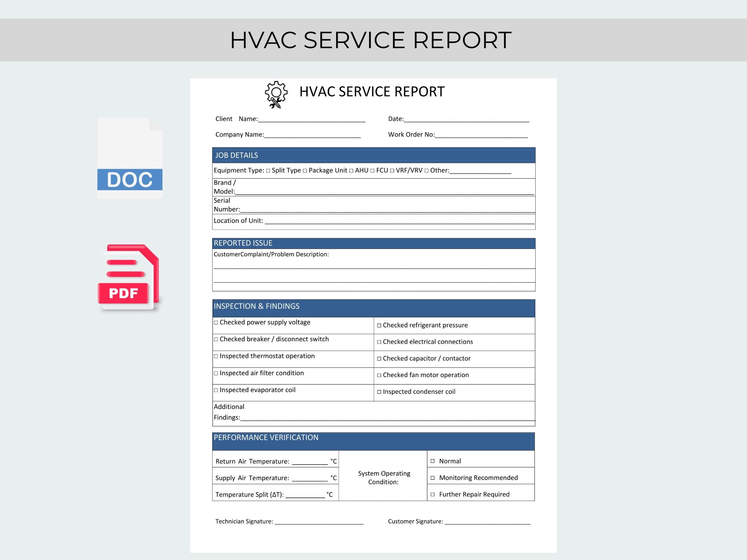Select Monitoring Recommended checkbox

[x=433, y=478]
